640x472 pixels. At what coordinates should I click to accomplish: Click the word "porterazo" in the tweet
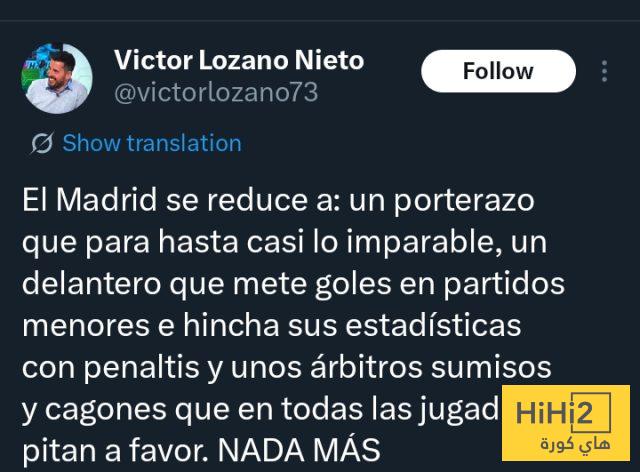(464, 201)
